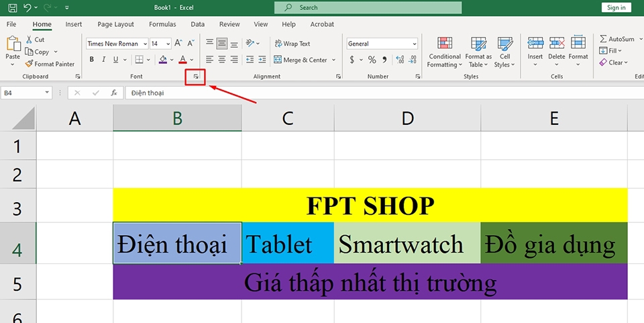Decrease font size with small A icon
The height and width of the screenshot is (323, 644).
click(x=191, y=43)
